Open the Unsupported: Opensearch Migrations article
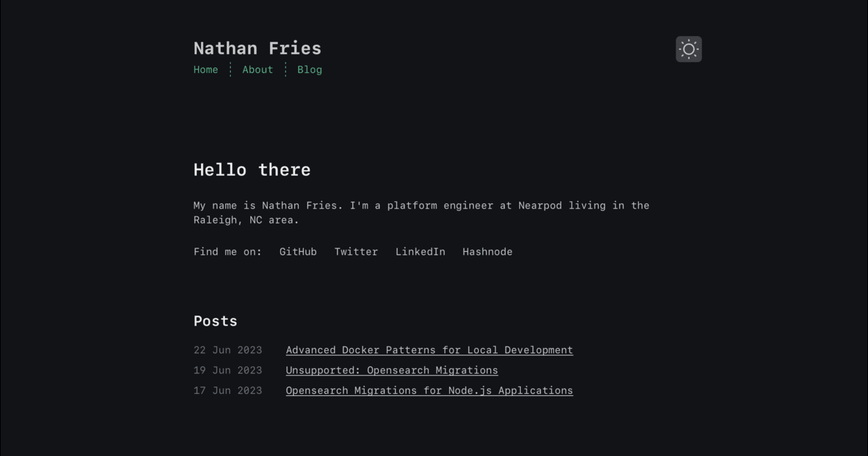Screen dimensions: 868x456 (x=391, y=370)
